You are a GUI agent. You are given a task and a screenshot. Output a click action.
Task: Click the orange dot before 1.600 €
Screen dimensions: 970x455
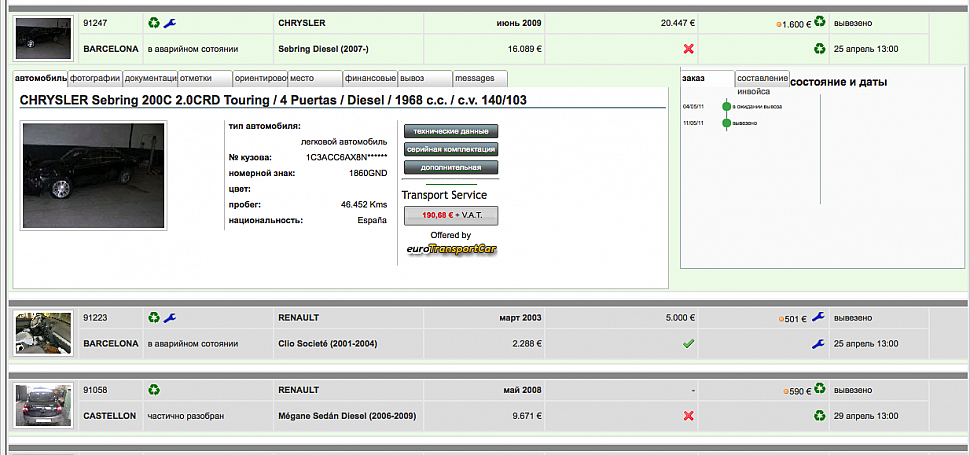[779, 25]
